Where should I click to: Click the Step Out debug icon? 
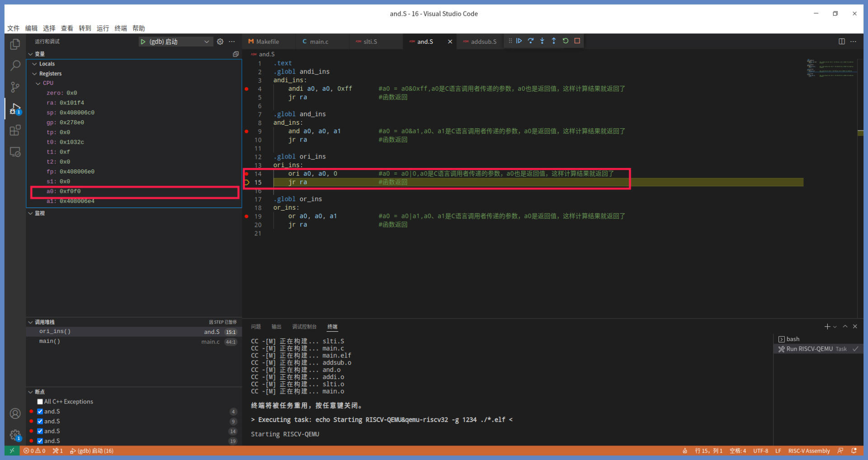[554, 41]
